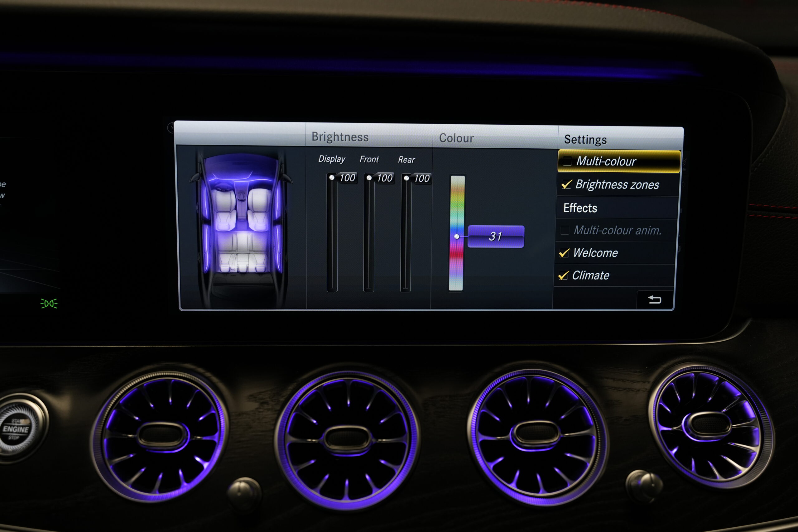Uncheck the Climate effect option
The width and height of the screenshot is (798, 532).
pyautogui.click(x=563, y=275)
